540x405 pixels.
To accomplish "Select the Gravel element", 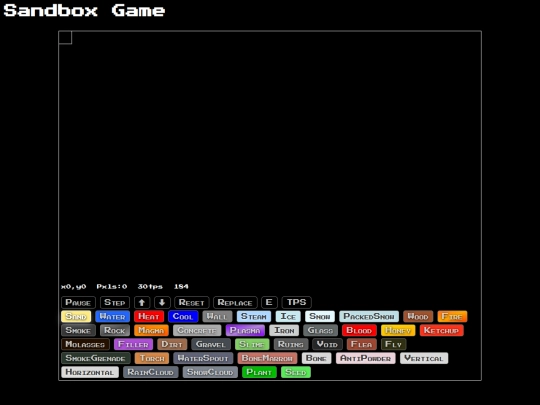I will click(211, 344).
